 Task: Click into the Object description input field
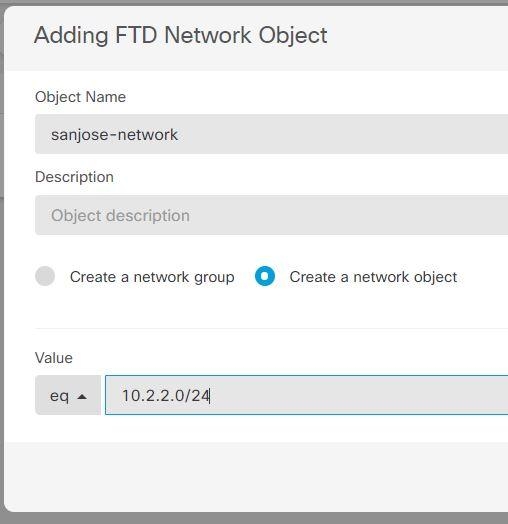(271, 215)
